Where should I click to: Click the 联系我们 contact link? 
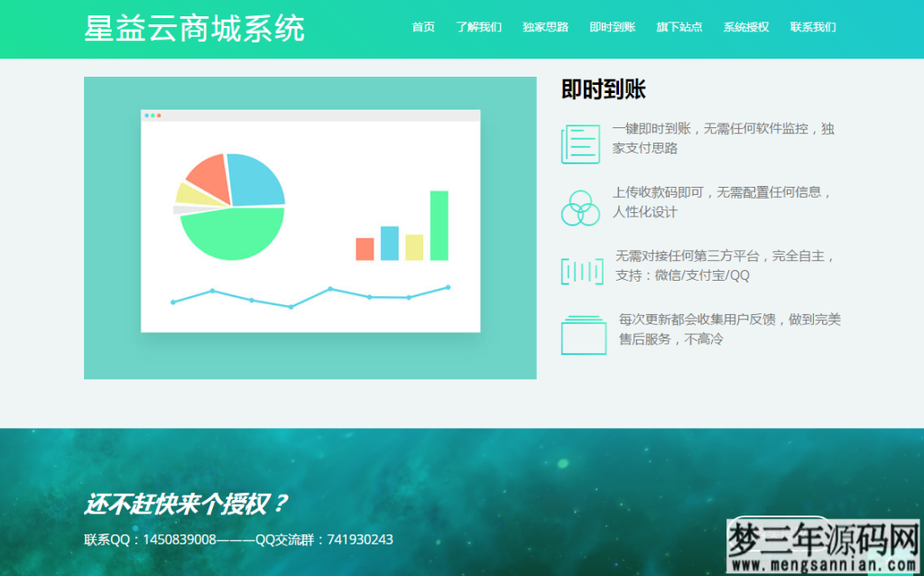[813, 27]
